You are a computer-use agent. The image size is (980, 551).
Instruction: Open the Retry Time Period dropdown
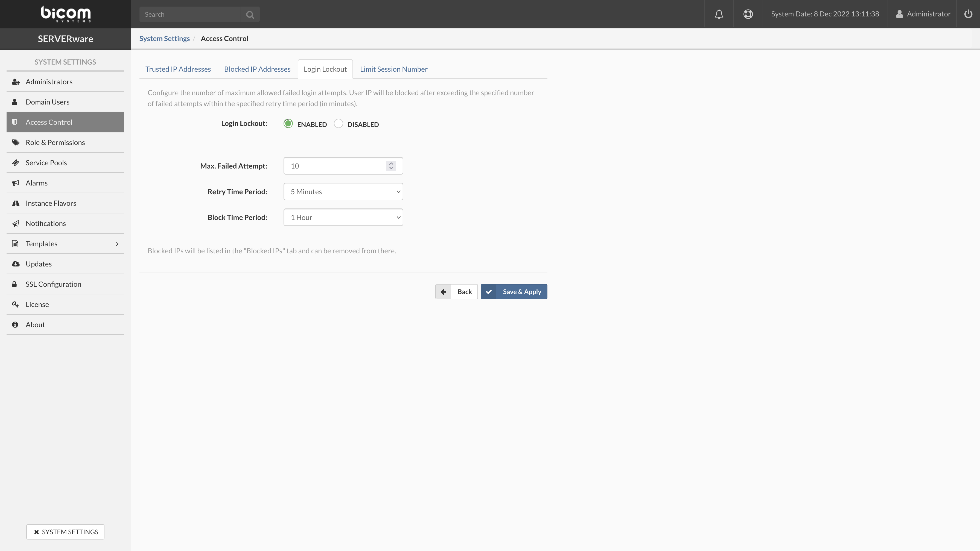coord(343,192)
